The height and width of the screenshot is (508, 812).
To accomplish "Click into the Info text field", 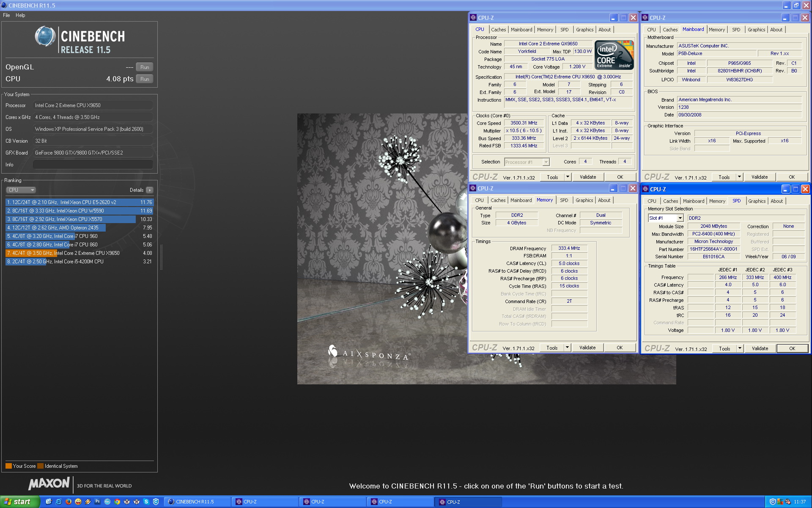I will pyautogui.click(x=93, y=165).
